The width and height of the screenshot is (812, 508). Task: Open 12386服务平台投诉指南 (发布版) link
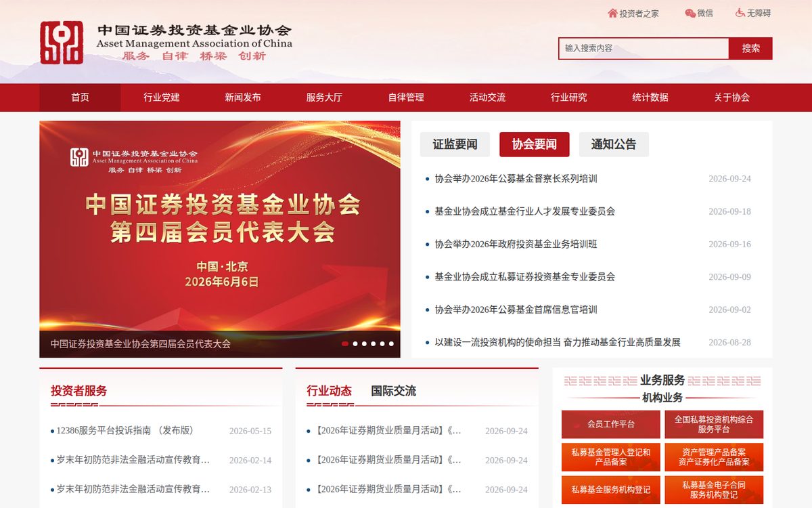tap(125, 431)
